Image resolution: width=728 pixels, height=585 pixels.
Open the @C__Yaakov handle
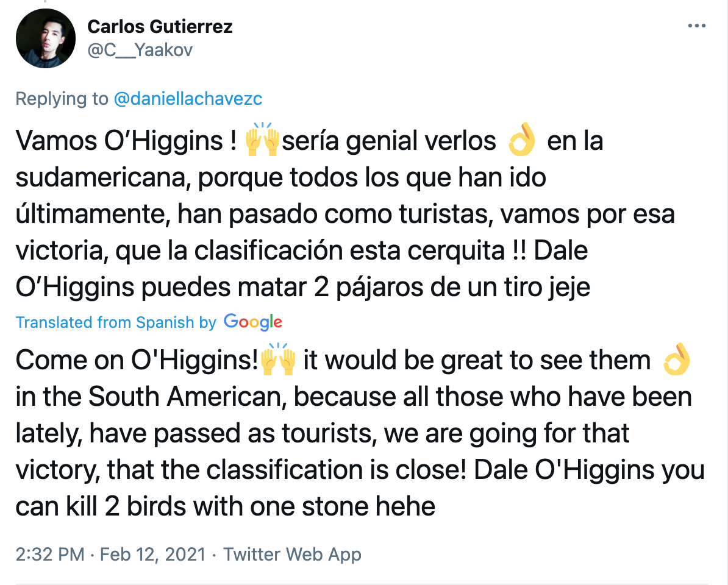[x=140, y=49]
